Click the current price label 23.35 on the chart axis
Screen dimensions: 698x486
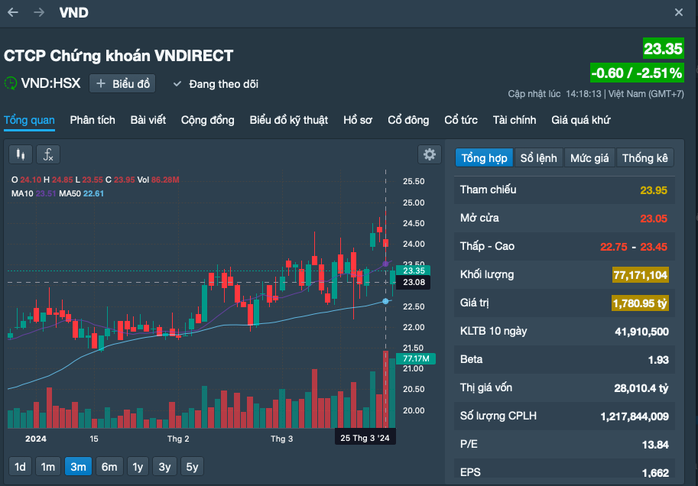point(414,271)
